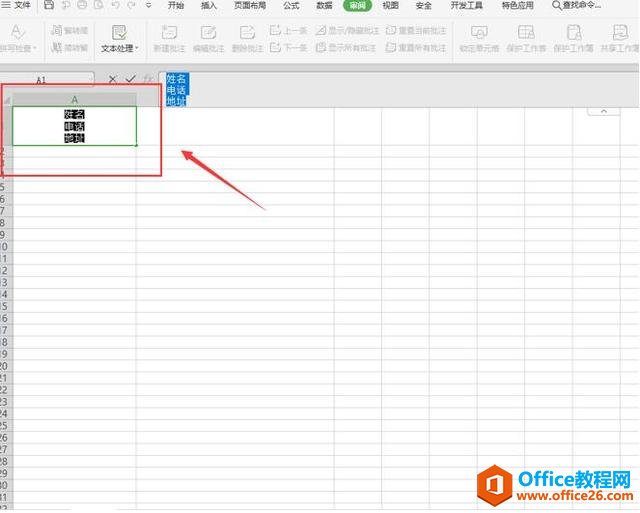Switch to the 开始 tab
Screen dimensions: 640x513
176,5
